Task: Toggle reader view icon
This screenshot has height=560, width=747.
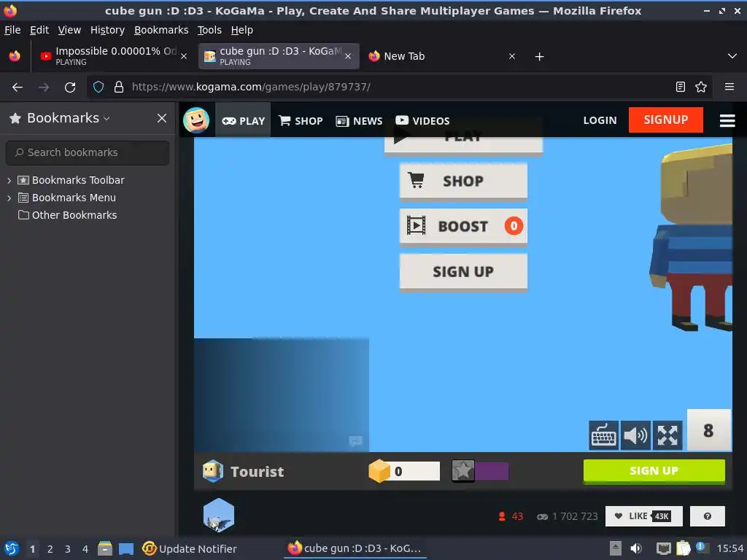Action: (681, 87)
